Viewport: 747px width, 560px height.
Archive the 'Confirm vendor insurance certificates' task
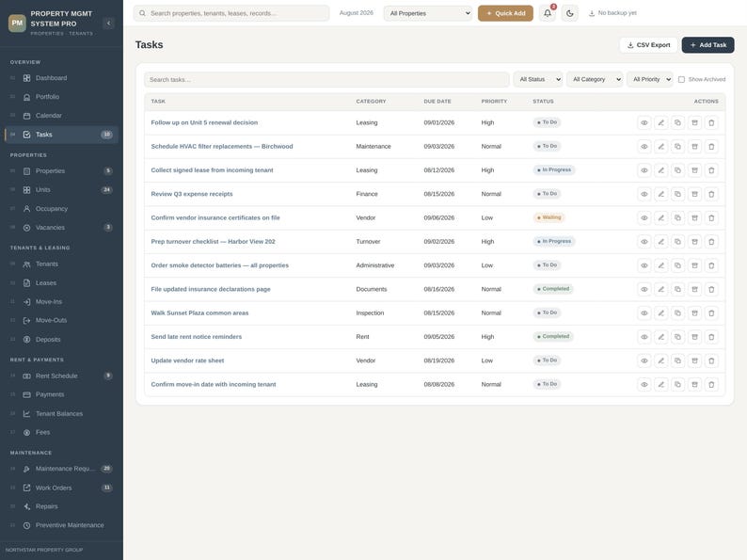pos(694,218)
